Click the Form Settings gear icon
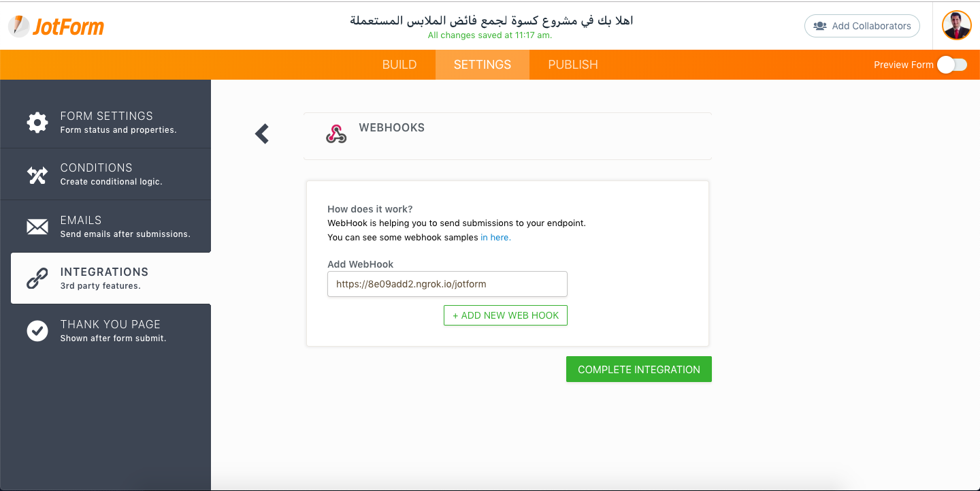Viewport: 980px width, 491px height. pos(37,123)
